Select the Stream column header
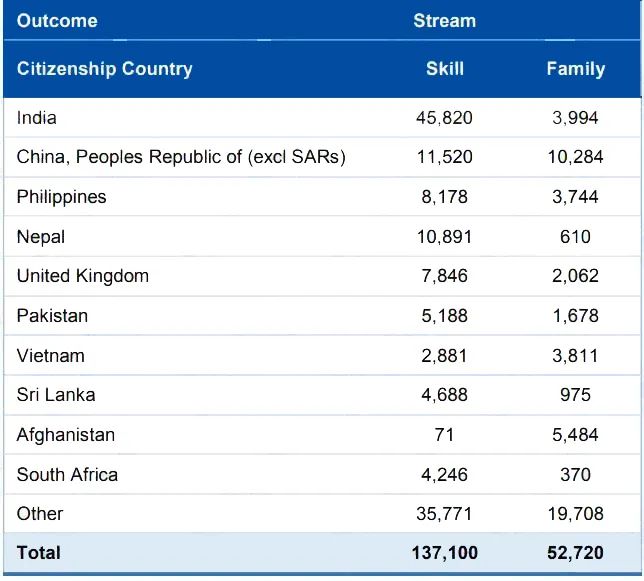This screenshot has height=581, width=644. [x=444, y=21]
